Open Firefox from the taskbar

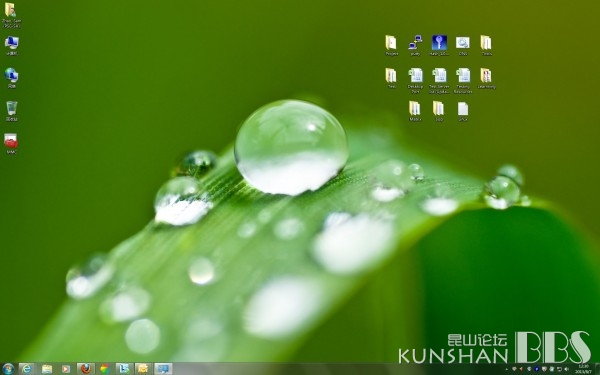pyautogui.click(x=86, y=369)
